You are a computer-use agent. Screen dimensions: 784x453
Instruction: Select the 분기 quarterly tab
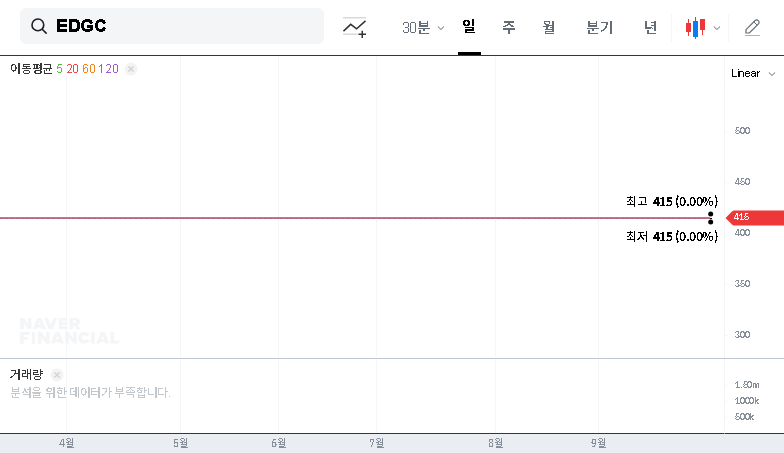(600, 27)
